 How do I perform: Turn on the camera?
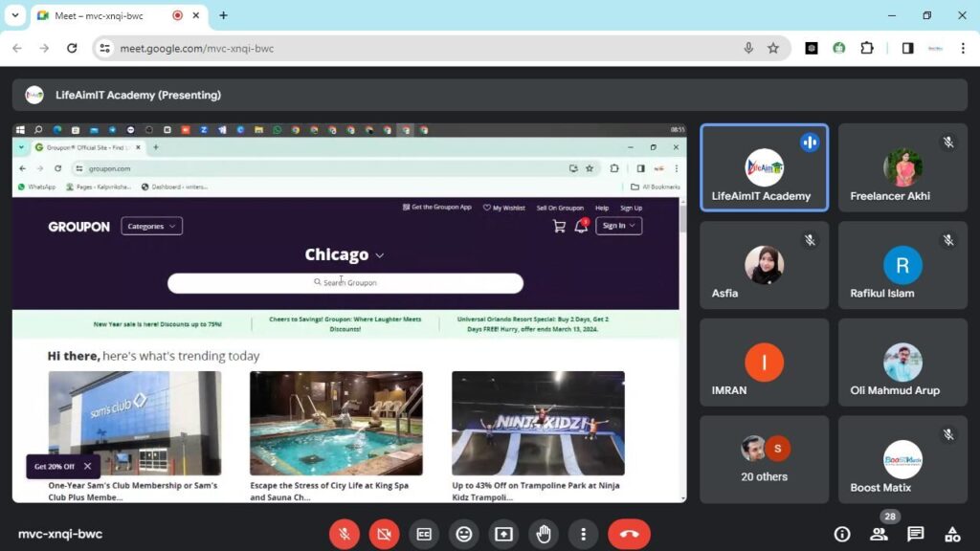coord(384,534)
